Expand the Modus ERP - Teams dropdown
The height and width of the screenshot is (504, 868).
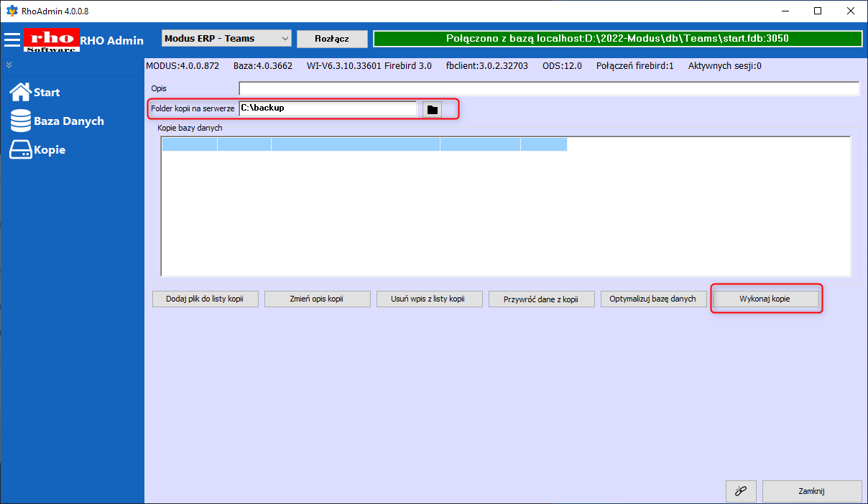tap(285, 39)
